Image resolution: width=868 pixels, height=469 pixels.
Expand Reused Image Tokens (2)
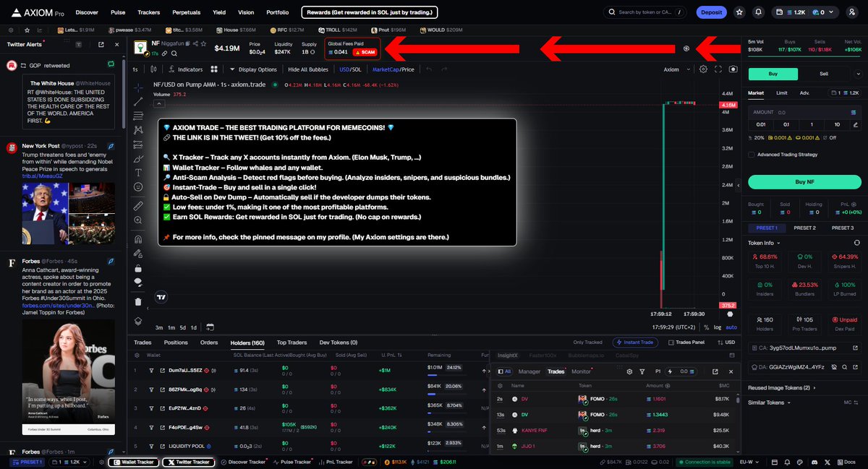[780, 388]
